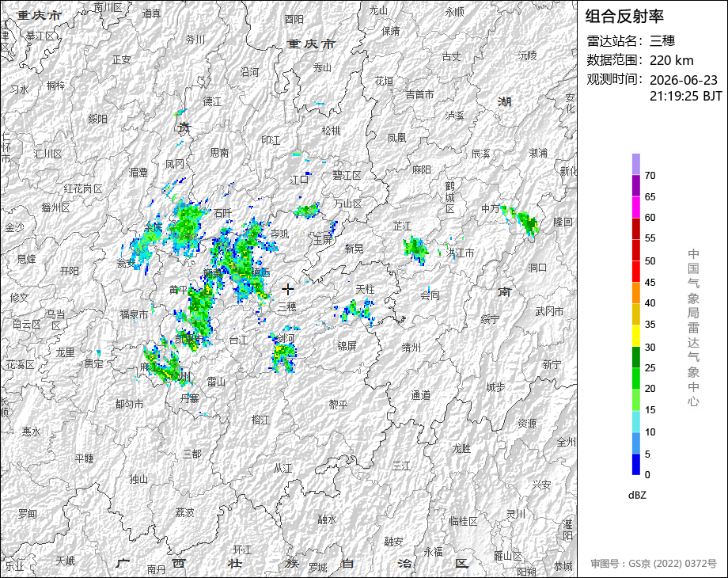Select the 荔波 map label
Screen dimensions: 728x578
184,512
